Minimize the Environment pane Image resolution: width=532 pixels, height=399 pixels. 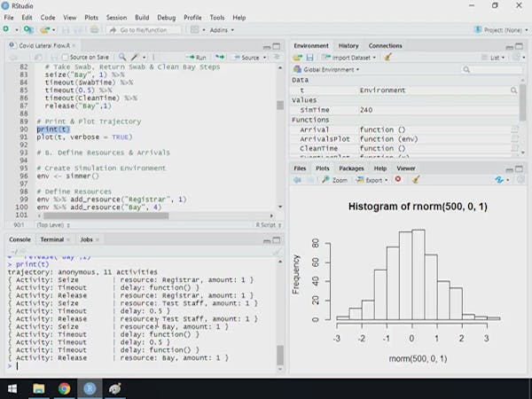coord(509,46)
